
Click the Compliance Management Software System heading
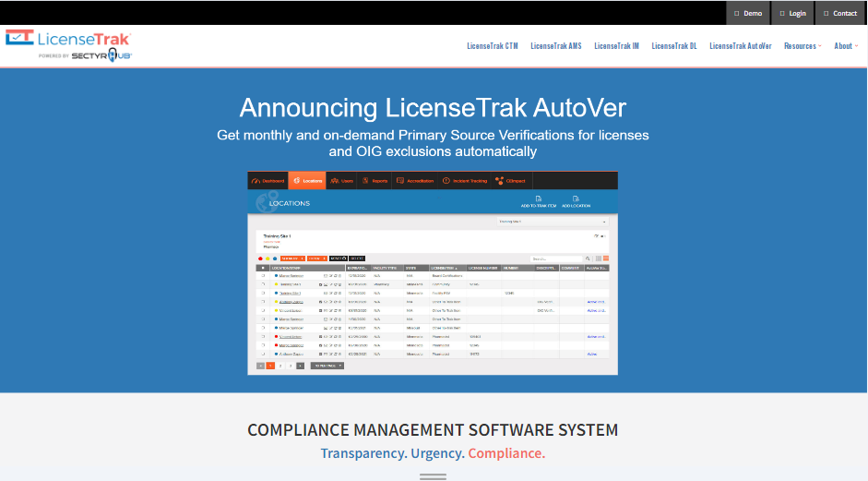pyautogui.click(x=433, y=430)
